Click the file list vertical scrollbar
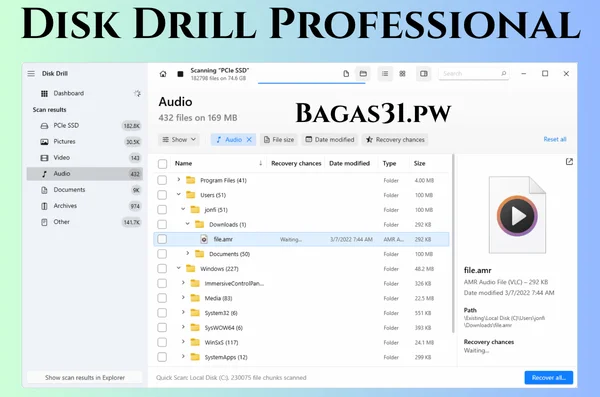 (453, 243)
